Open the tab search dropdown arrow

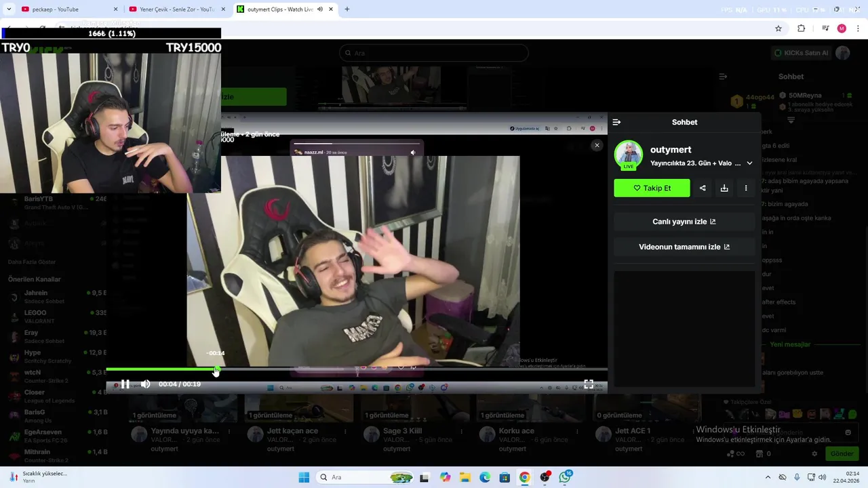[x=9, y=9]
